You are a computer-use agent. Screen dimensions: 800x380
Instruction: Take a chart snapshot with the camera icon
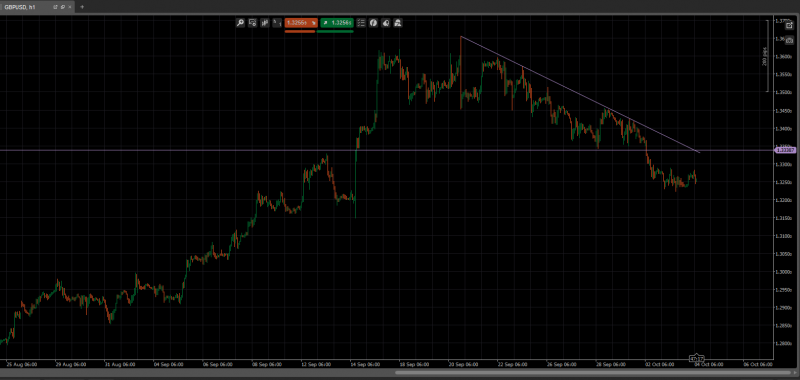789,40
